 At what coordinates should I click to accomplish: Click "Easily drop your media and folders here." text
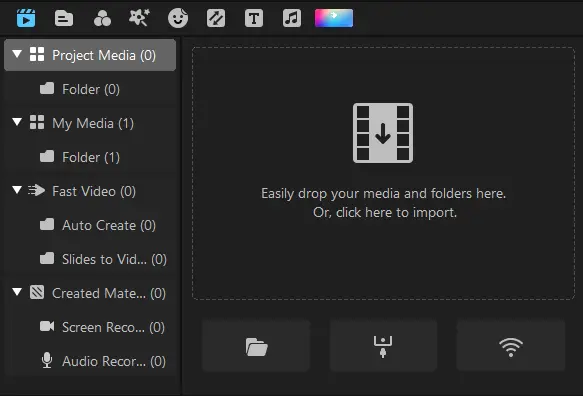[383, 194]
